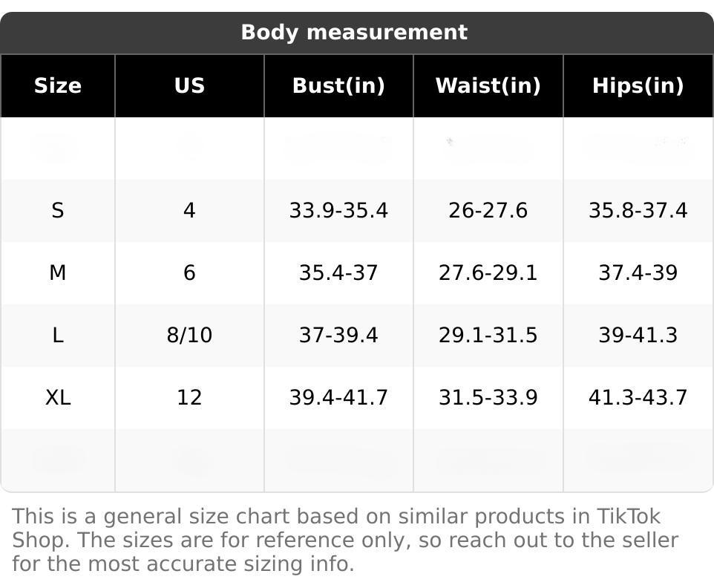Select hips value 41.3-43.7
This screenshot has height=588, width=714.
point(638,398)
